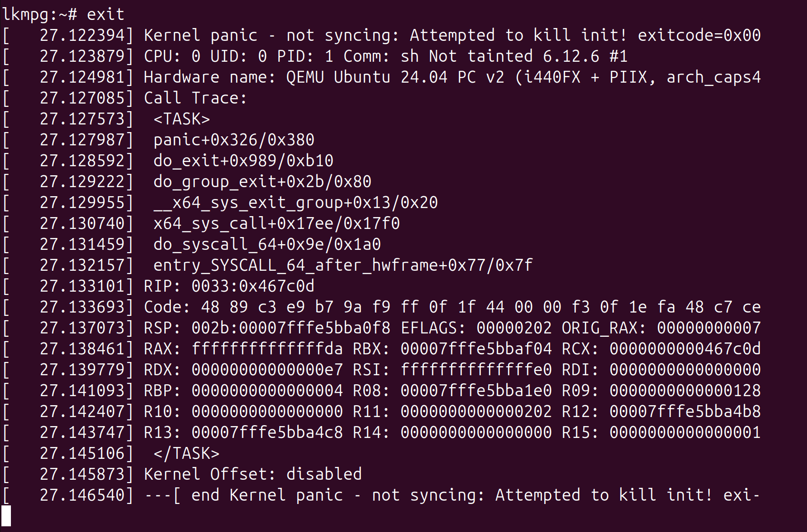Click the 'EFLAGS: 00000202' register value
807x532 pixels.
pos(476,328)
